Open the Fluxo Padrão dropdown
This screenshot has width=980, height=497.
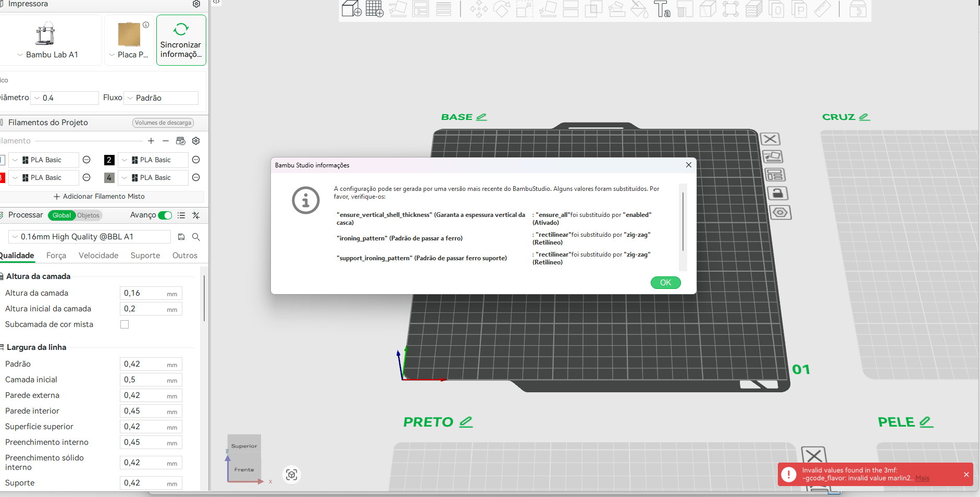[161, 98]
